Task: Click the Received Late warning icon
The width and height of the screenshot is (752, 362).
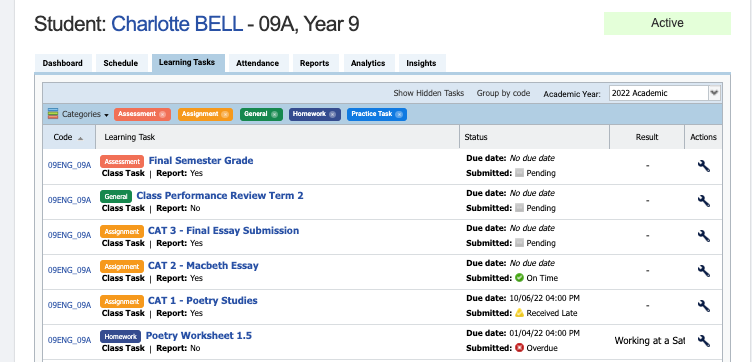Action: pos(519,313)
